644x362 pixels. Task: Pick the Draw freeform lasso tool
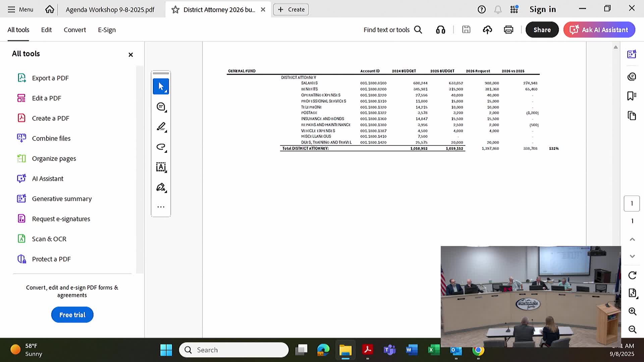[161, 147]
